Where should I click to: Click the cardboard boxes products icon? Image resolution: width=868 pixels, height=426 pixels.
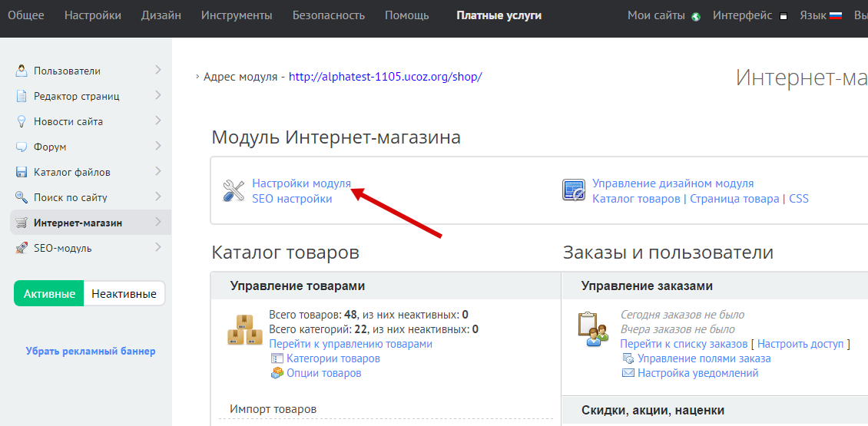tap(245, 329)
